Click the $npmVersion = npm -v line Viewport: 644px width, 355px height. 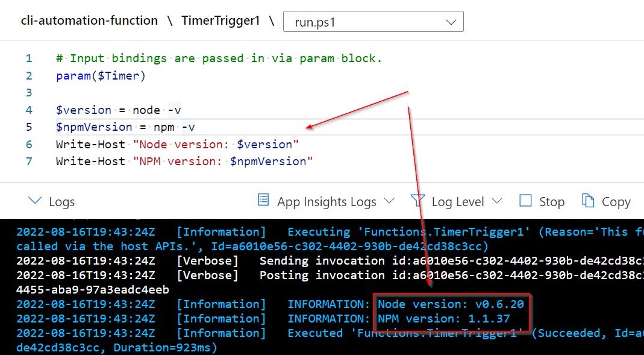(125, 127)
